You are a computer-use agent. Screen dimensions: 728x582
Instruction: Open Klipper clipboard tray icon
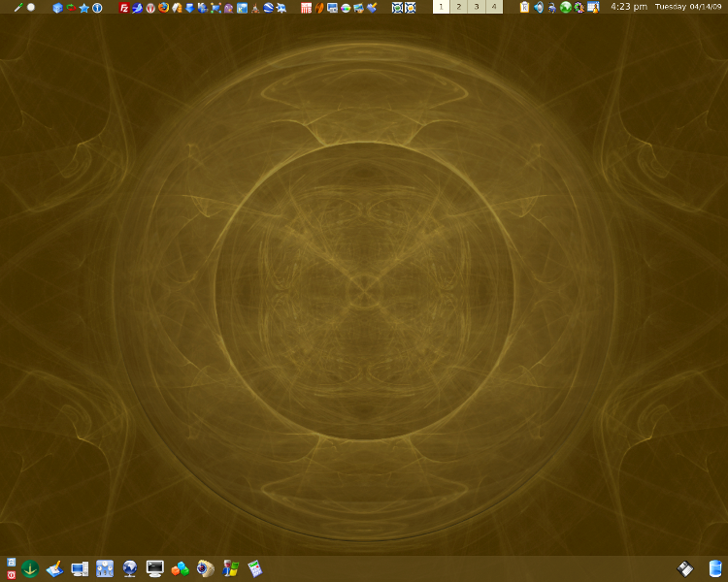tap(524, 8)
